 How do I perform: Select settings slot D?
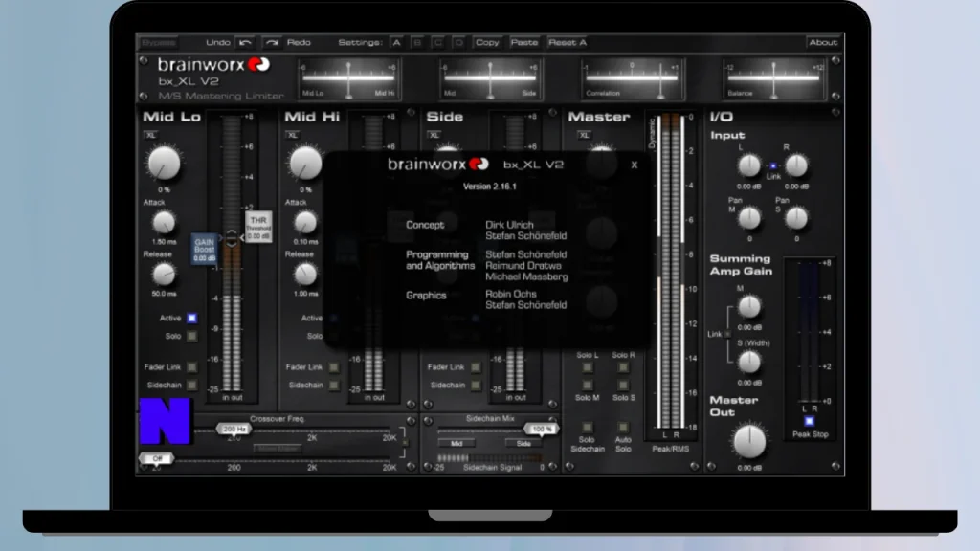point(458,42)
